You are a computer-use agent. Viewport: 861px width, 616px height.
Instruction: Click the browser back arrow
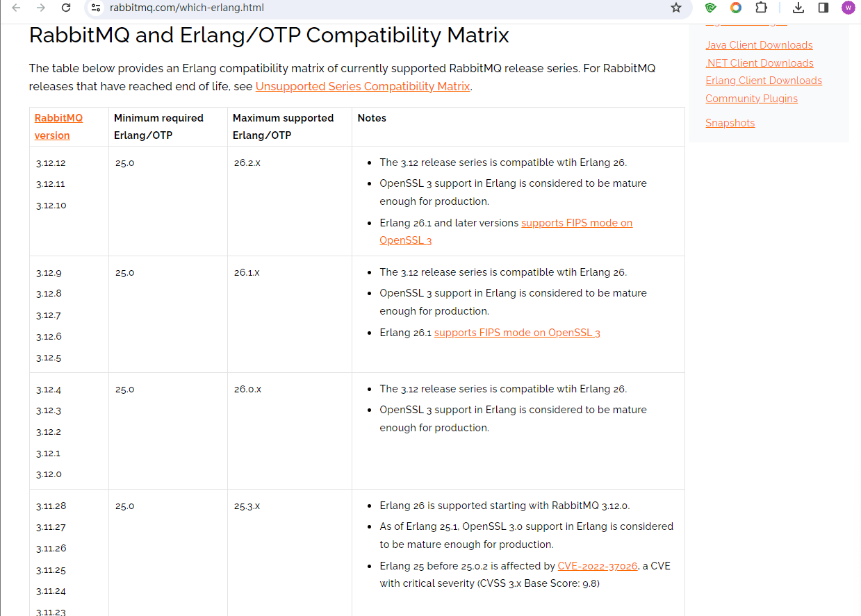click(17, 8)
